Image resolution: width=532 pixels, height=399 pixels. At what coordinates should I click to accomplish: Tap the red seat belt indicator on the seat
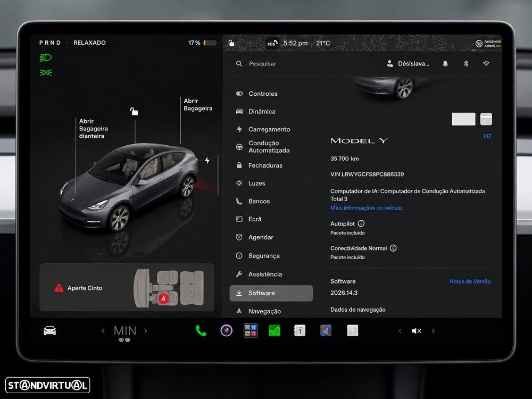pos(163,298)
